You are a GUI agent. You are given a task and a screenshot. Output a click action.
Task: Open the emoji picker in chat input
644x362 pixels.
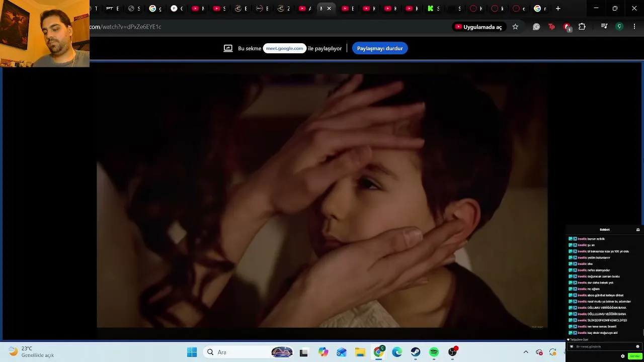(637, 346)
